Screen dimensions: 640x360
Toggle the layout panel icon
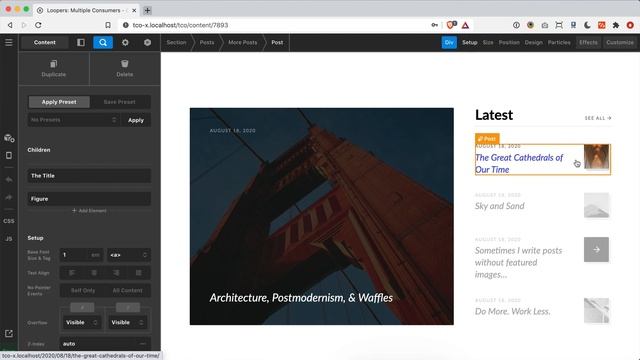pos(81,42)
